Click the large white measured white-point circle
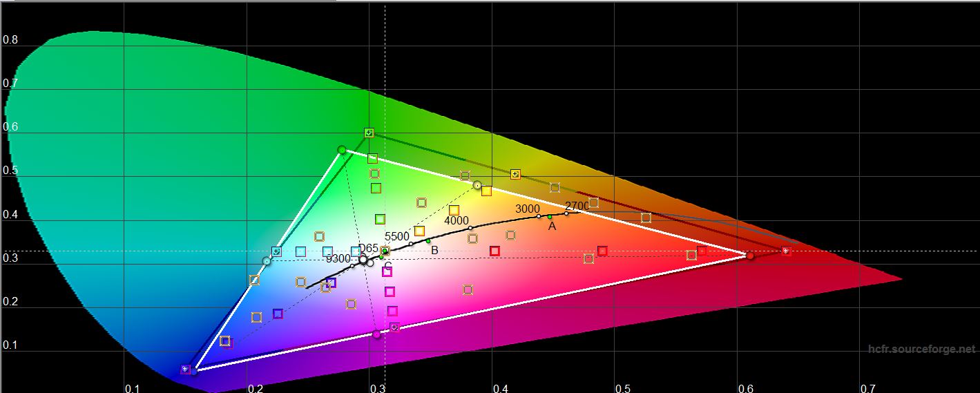The height and width of the screenshot is (393, 980). pyautogui.click(x=363, y=260)
